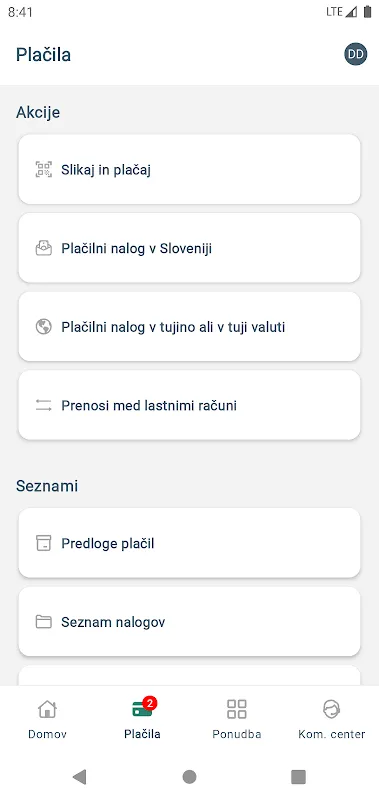
Task: Tap the globe icon for foreign payment order
Action: (x=43, y=327)
